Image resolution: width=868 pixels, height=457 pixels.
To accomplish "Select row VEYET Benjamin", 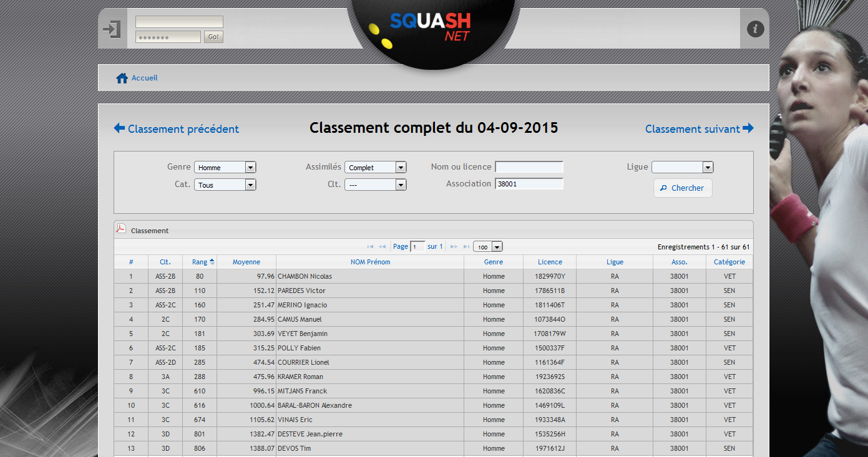I will coord(434,334).
